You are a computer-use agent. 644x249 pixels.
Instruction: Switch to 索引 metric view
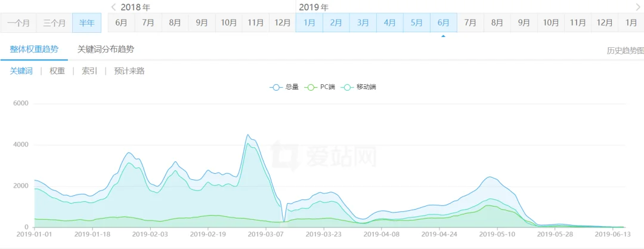tap(89, 71)
